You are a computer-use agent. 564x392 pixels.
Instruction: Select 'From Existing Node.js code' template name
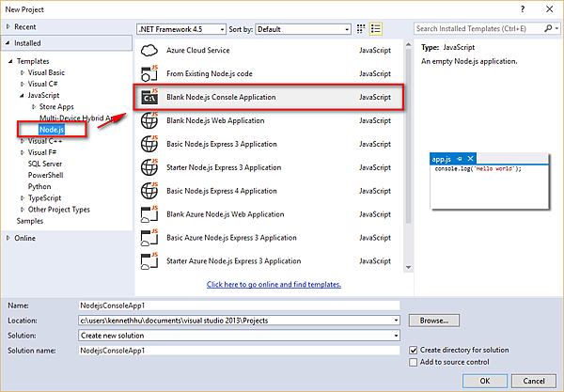[x=210, y=73]
